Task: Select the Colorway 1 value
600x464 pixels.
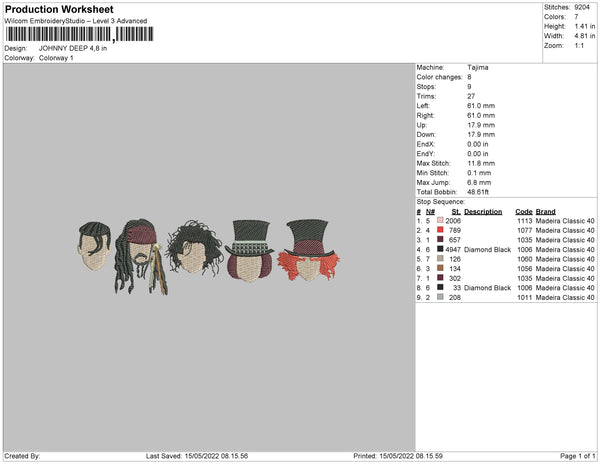Action: point(56,58)
